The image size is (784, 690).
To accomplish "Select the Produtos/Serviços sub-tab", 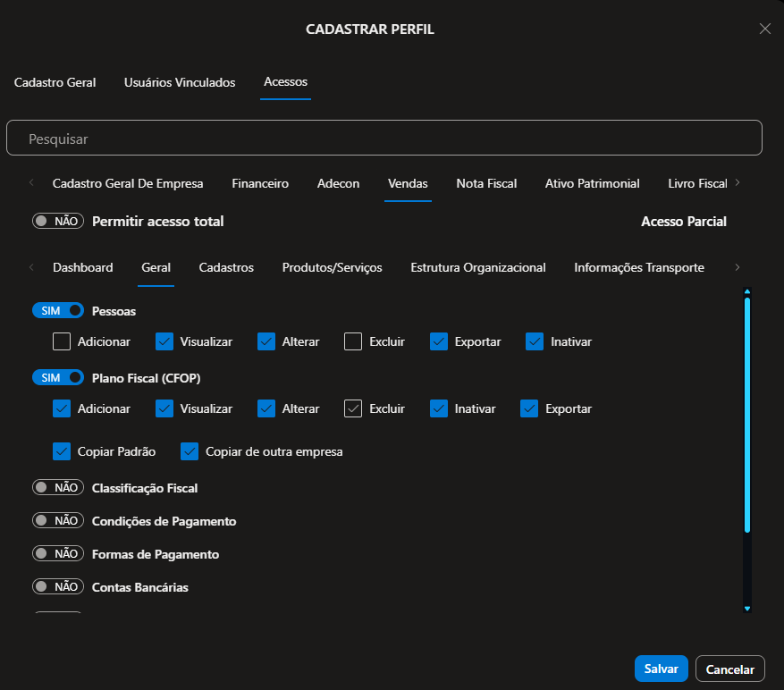I will click(x=332, y=267).
